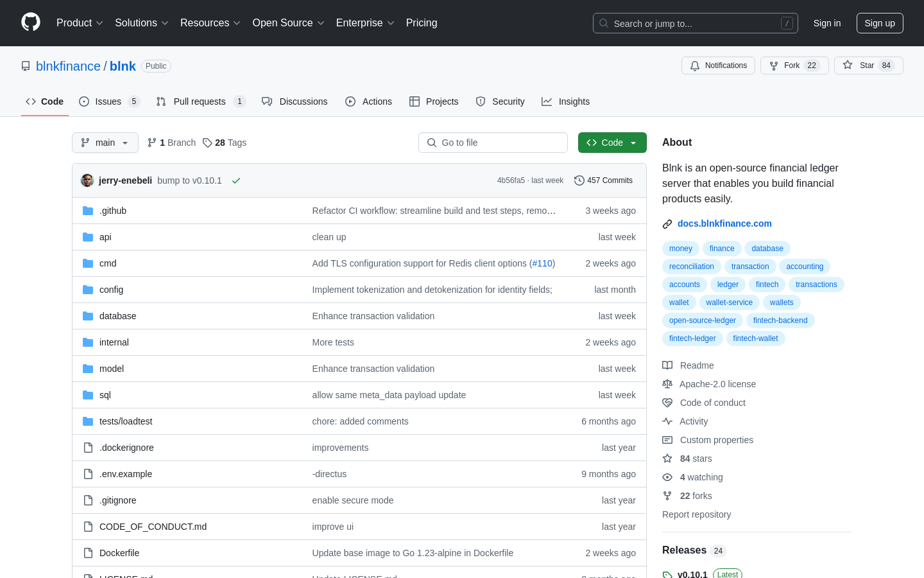Expand the Open Source menu
Image resolution: width=924 pixels, height=578 pixels.
tap(289, 23)
